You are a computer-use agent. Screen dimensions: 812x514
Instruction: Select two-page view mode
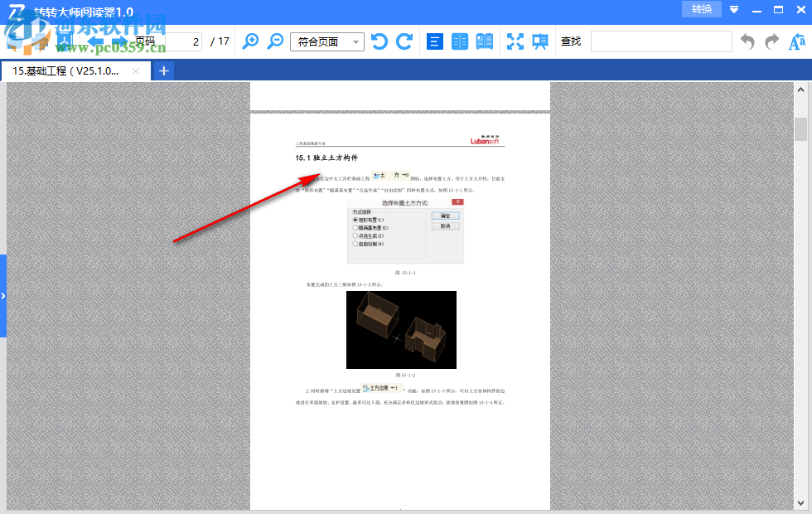pos(459,41)
